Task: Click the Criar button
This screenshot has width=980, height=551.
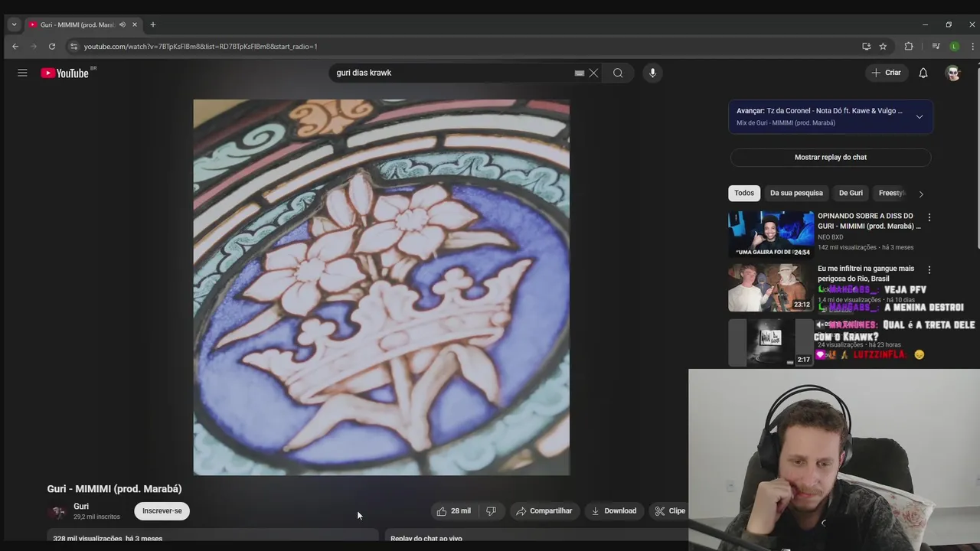Action: [887, 73]
